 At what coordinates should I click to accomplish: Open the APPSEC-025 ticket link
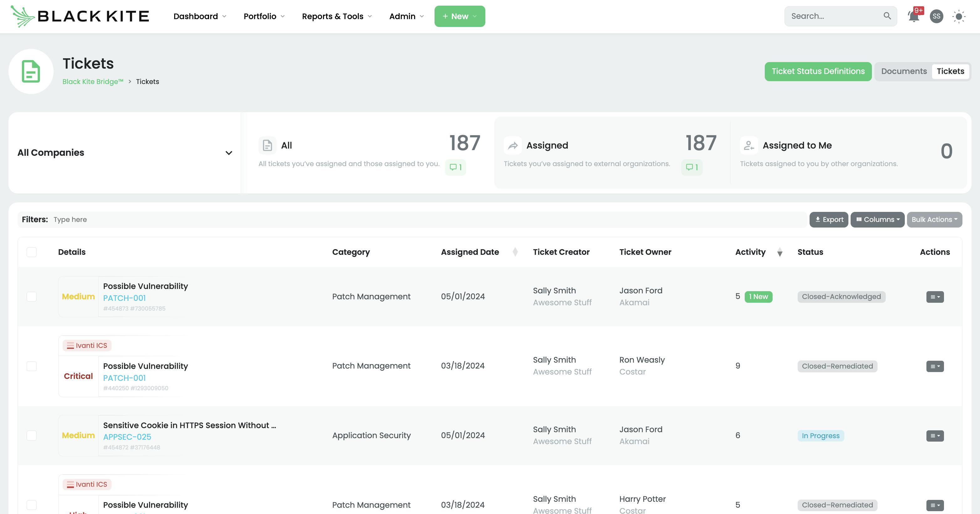(127, 437)
